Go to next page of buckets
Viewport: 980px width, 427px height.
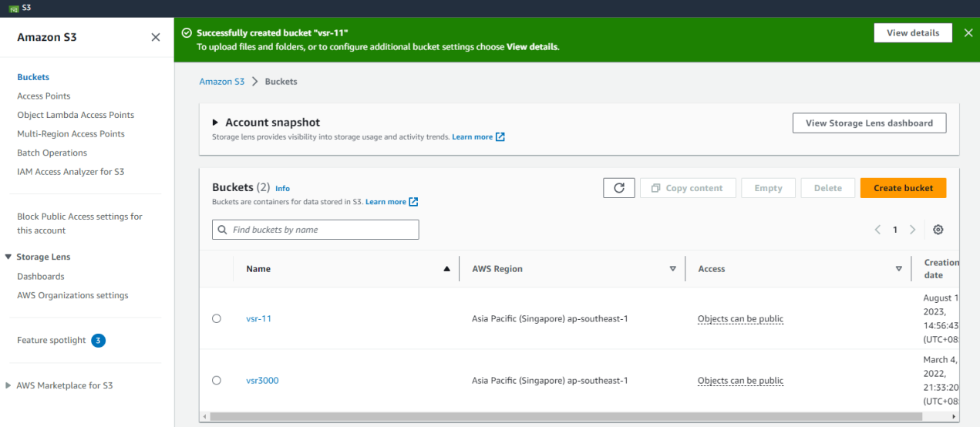tap(912, 230)
